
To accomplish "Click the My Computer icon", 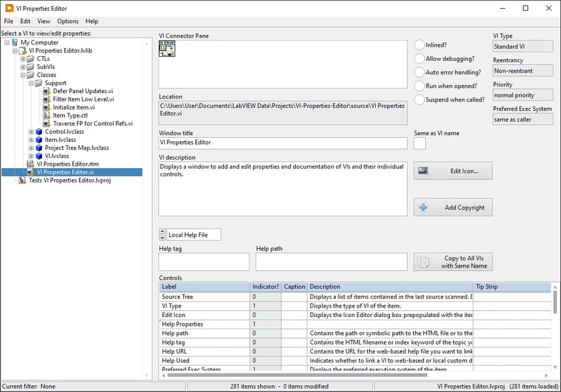I will coord(15,42).
